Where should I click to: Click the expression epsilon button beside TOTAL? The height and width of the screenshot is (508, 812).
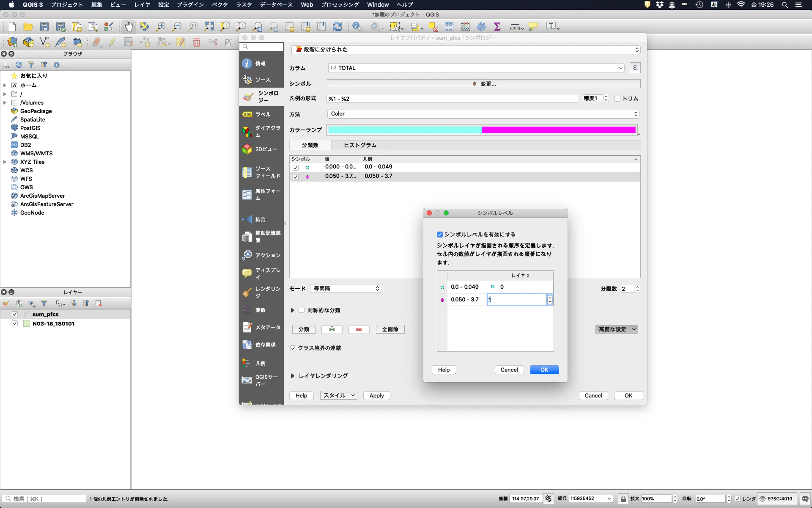tap(635, 68)
